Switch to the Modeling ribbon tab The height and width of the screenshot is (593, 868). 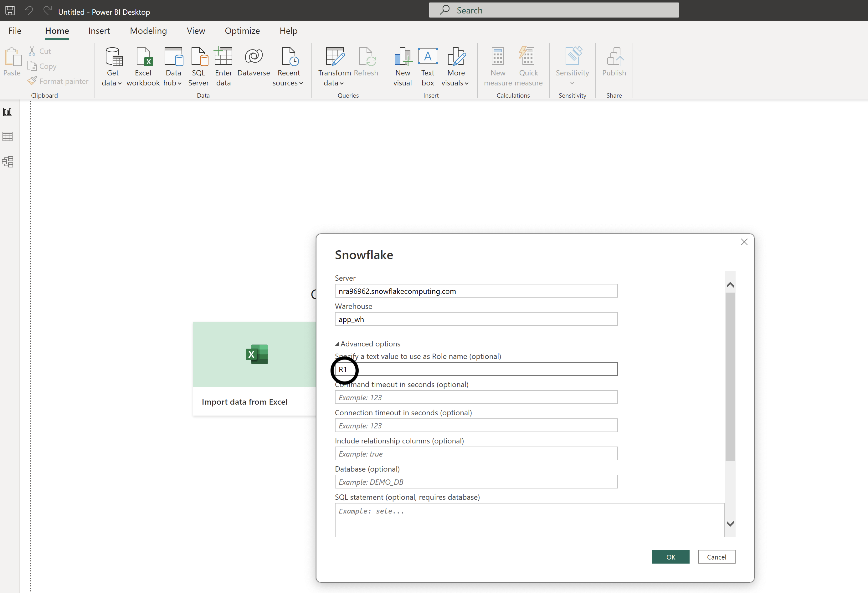148,31
